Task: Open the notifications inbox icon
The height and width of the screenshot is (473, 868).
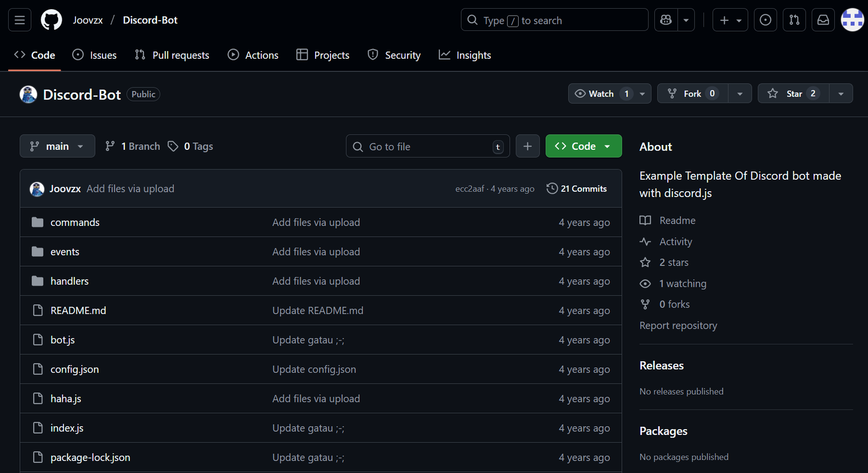Action: (823, 20)
